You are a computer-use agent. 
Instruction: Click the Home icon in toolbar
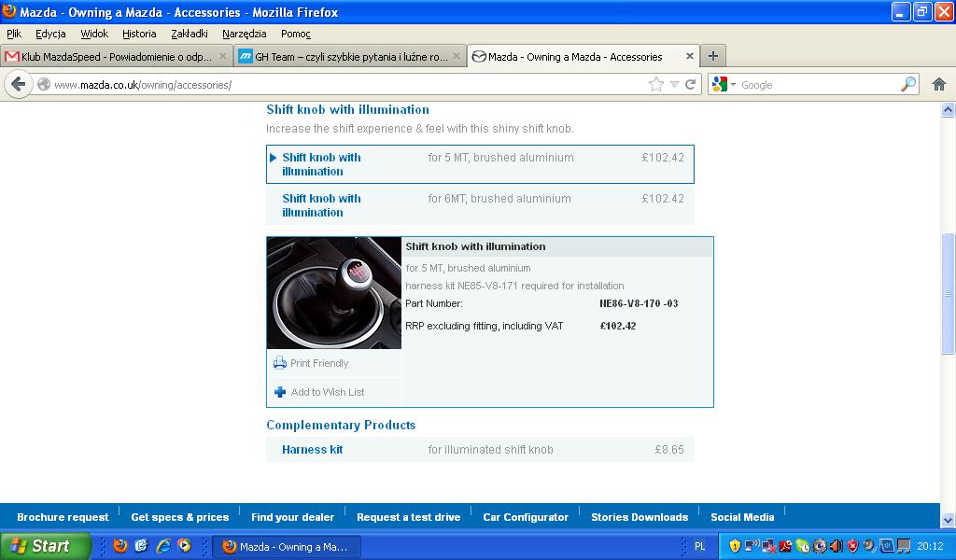[939, 84]
